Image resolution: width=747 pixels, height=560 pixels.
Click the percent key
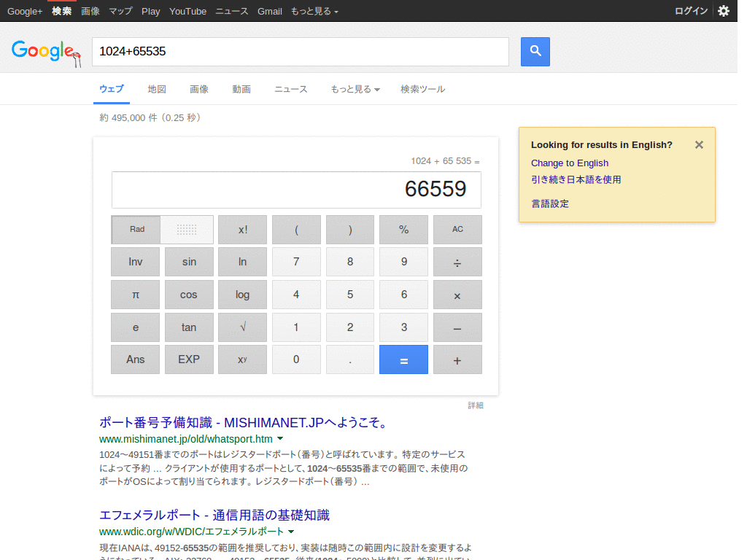click(403, 230)
